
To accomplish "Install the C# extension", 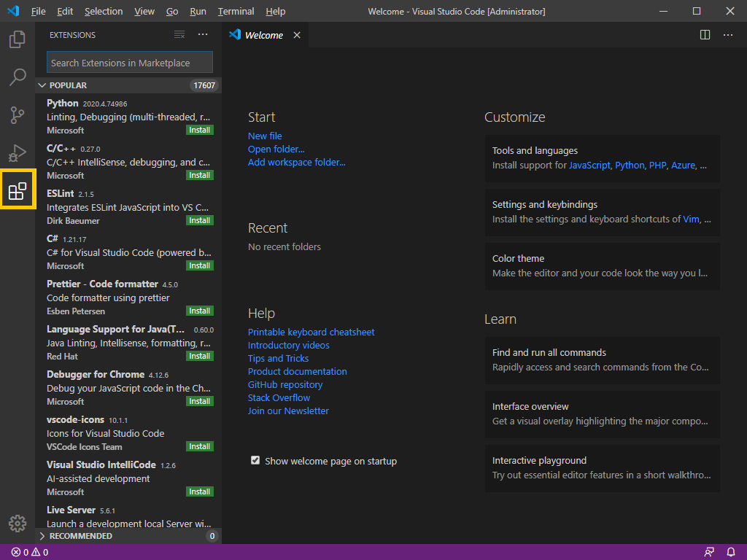I will [x=200, y=265].
